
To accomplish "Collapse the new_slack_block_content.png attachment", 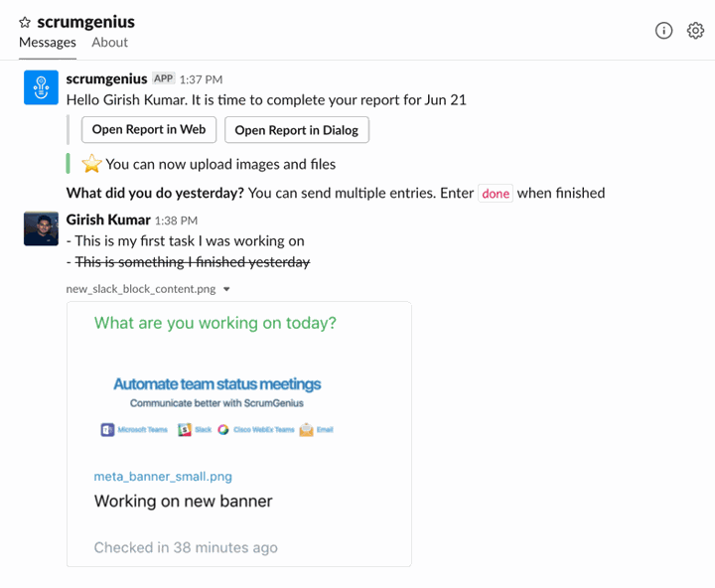I will click(x=226, y=289).
